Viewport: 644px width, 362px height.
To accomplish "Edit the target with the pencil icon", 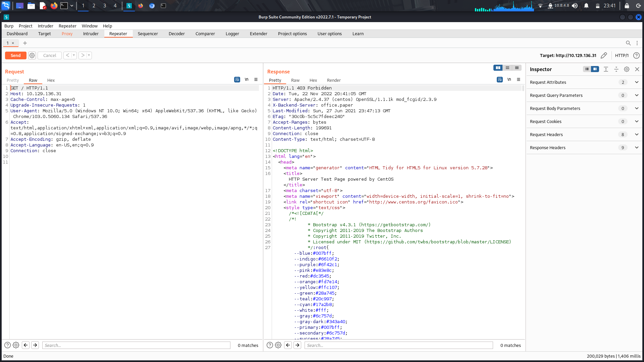I will point(604,55).
